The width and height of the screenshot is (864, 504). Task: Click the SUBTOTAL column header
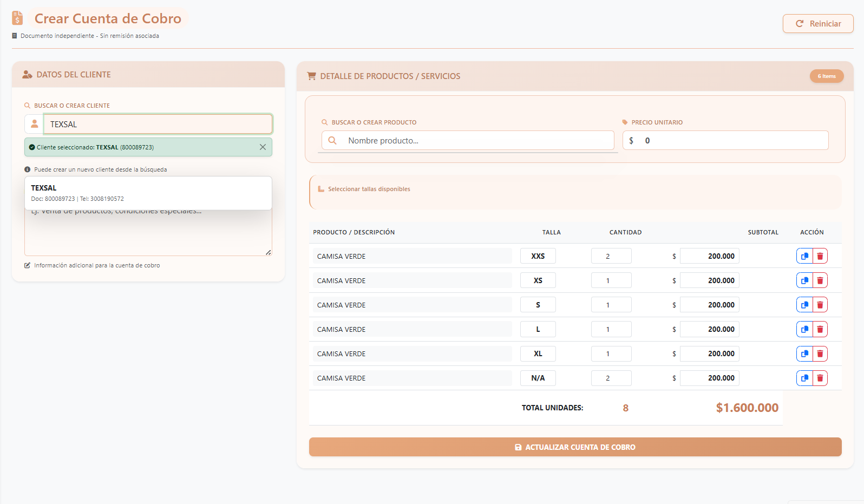click(763, 232)
